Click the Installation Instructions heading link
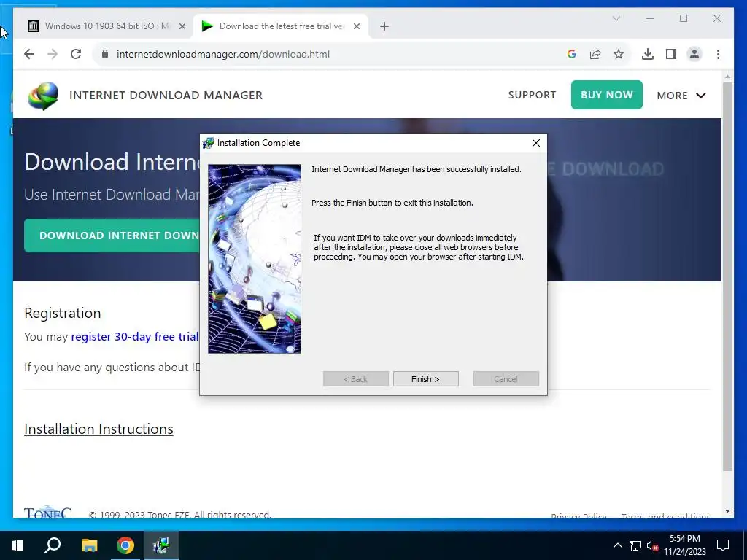 [x=98, y=429]
